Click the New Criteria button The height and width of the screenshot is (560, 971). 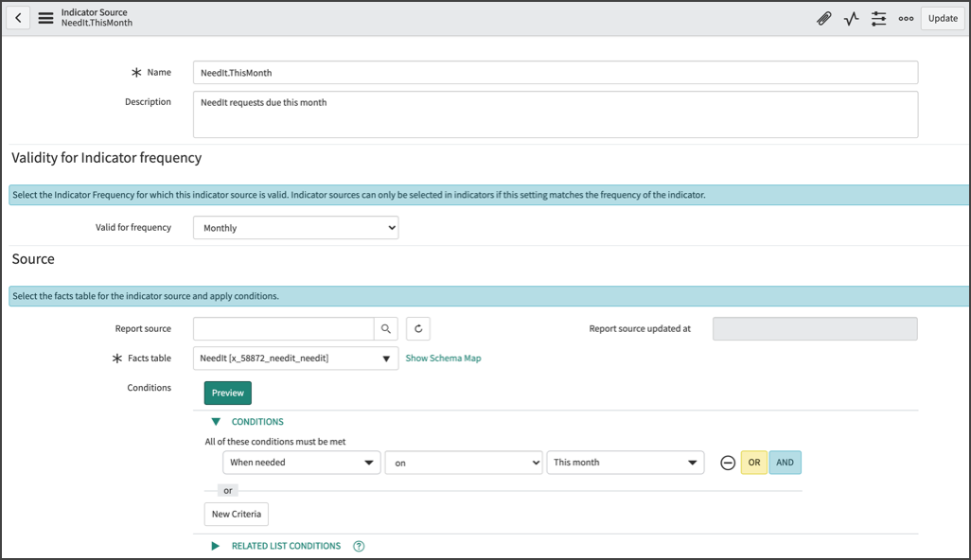(x=236, y=514)
